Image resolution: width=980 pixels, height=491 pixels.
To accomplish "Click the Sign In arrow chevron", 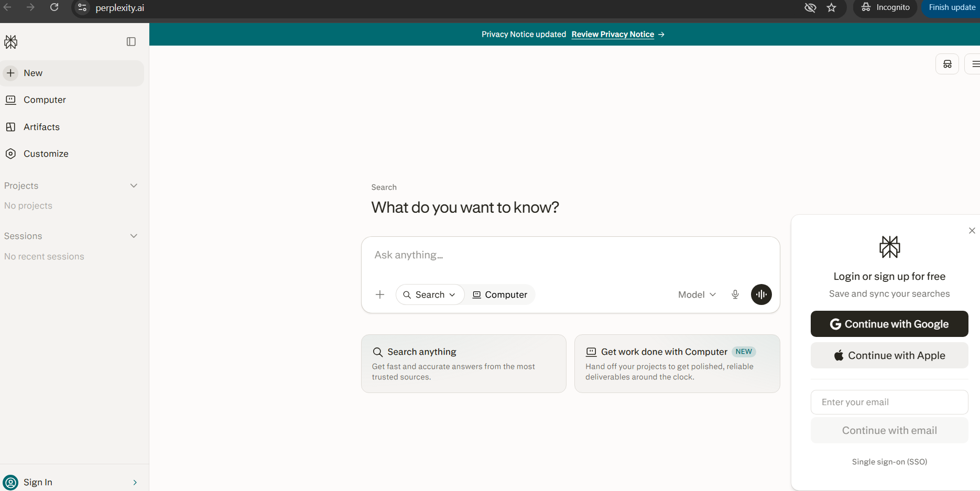I will click(135, 482).
